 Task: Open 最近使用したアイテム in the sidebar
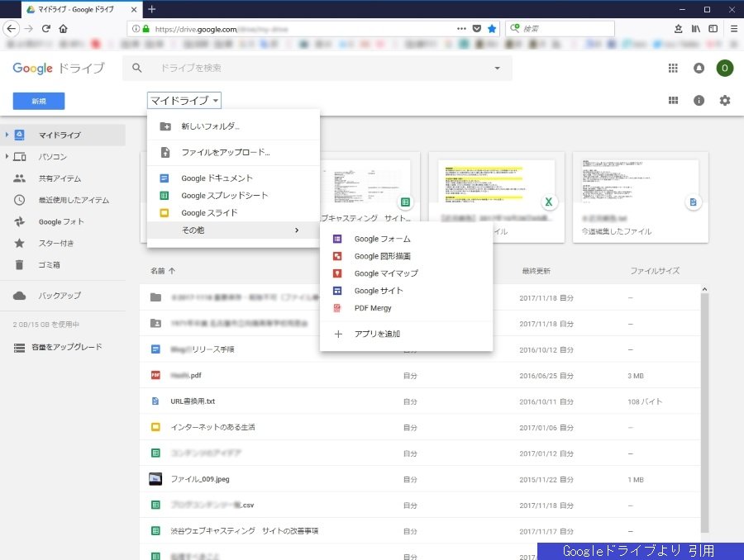[x=63, y=200]
